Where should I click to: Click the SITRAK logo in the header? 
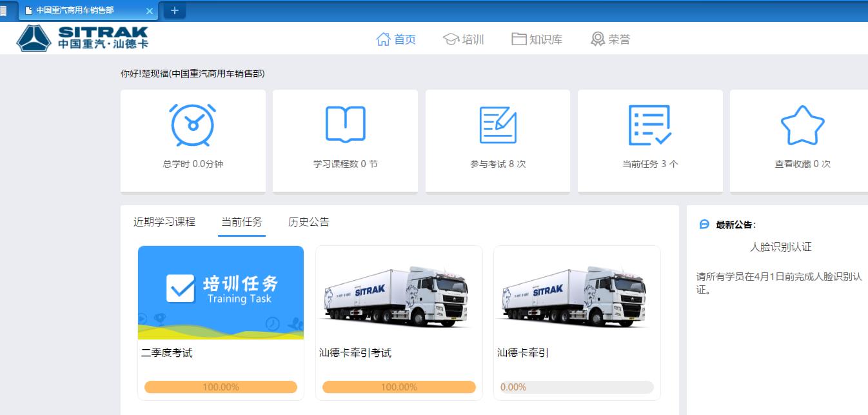point(83,38)
